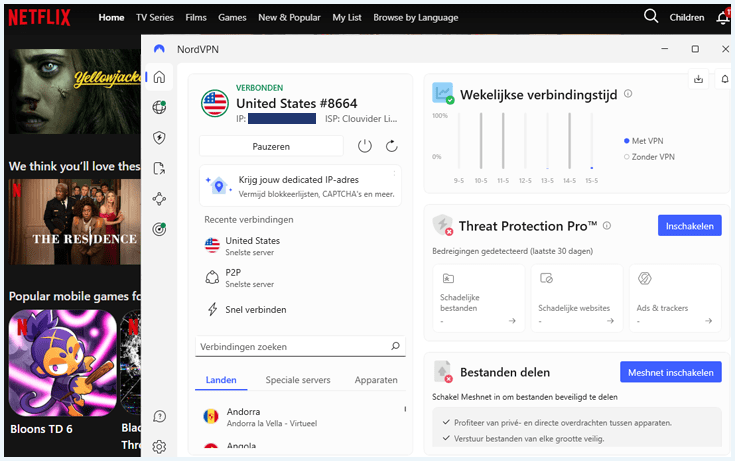Switch to the Landen tab
The height and width of the screenshot is (461, 735).
click(x=221, y=380)
